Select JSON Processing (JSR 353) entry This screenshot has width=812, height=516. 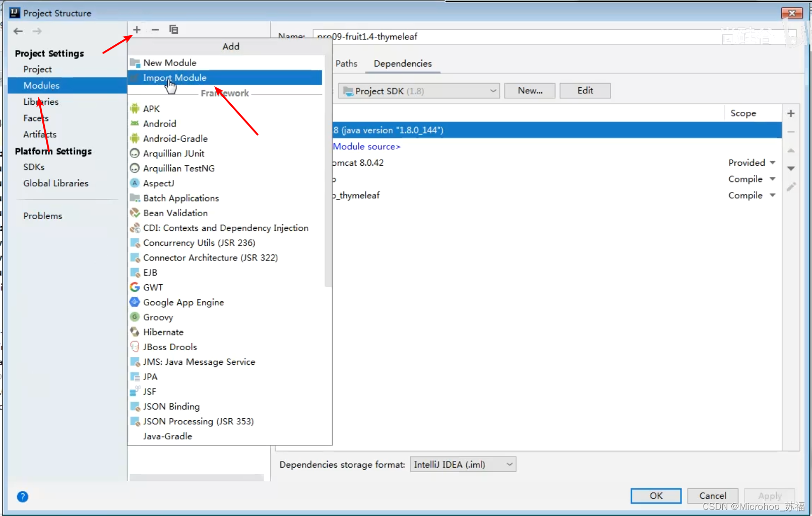coord(225,421)
